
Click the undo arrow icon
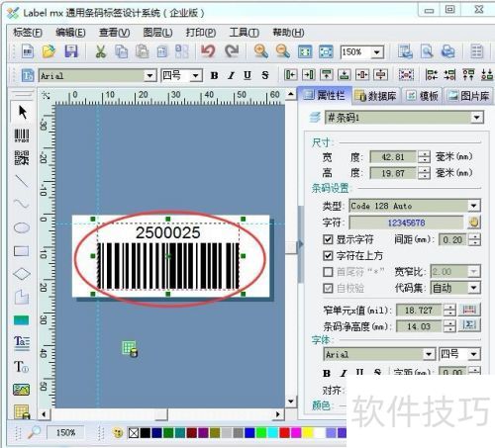pyautogui.click(x=208, y=51)
